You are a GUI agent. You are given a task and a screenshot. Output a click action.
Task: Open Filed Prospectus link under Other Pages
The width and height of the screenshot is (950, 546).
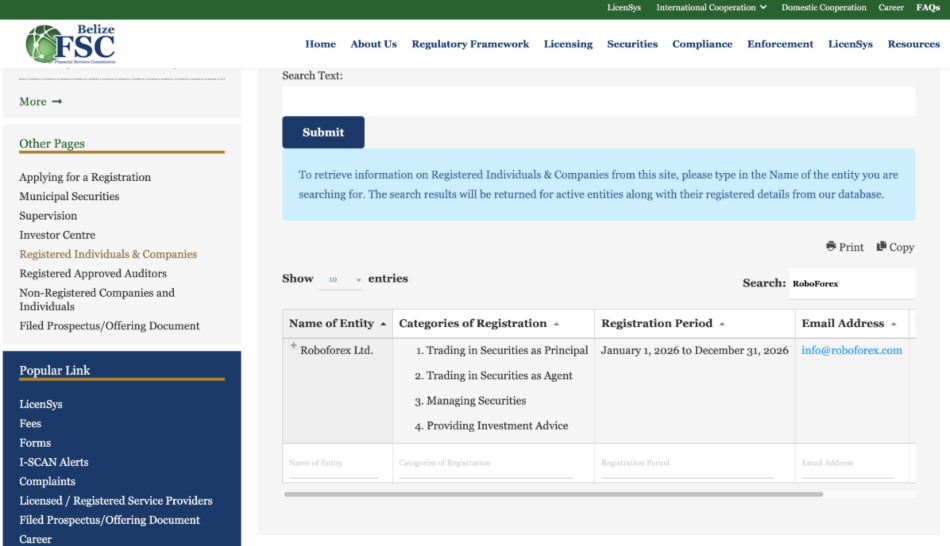pos(109,326)
